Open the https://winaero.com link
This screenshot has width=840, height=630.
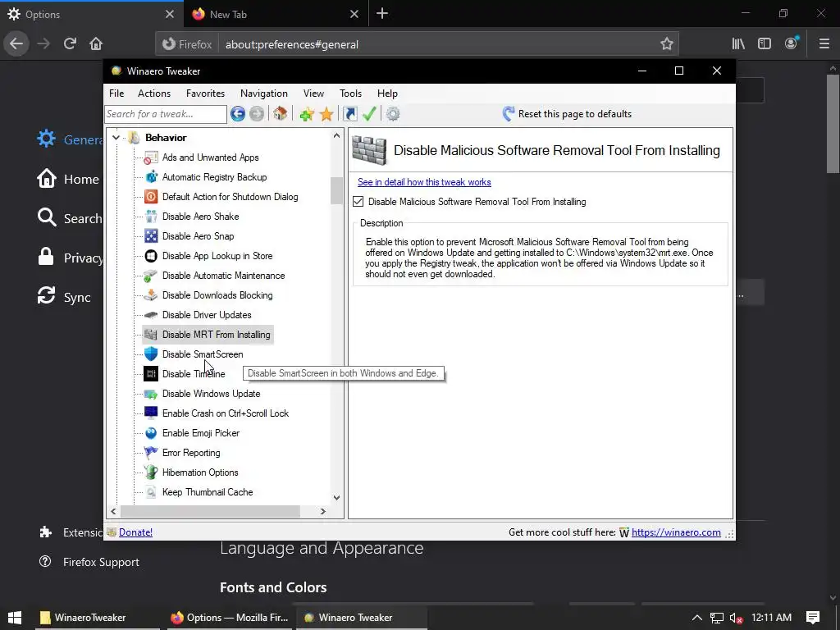coord(676,532)
